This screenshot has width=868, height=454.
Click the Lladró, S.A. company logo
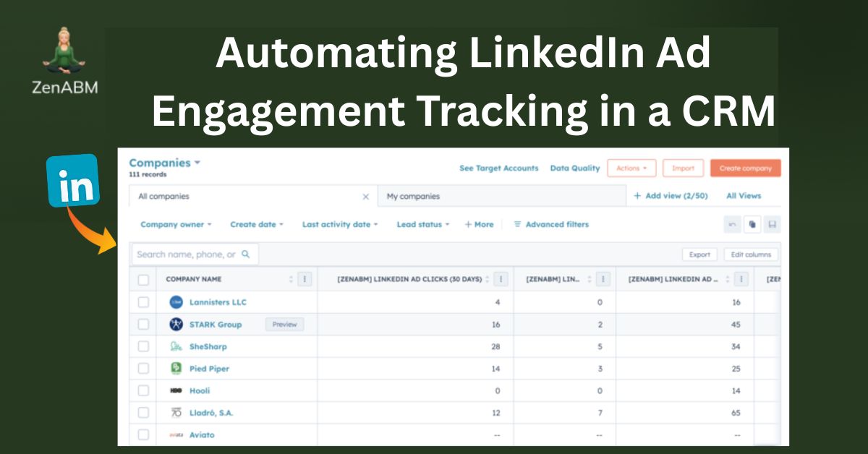click(176, 413)
